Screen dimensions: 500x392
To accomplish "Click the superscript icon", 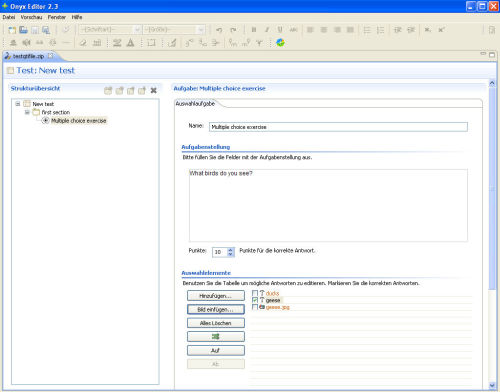I will (441, 30).
